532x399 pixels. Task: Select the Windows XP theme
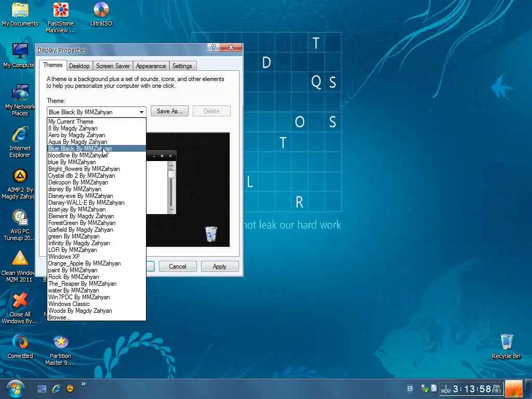point(96,257)
